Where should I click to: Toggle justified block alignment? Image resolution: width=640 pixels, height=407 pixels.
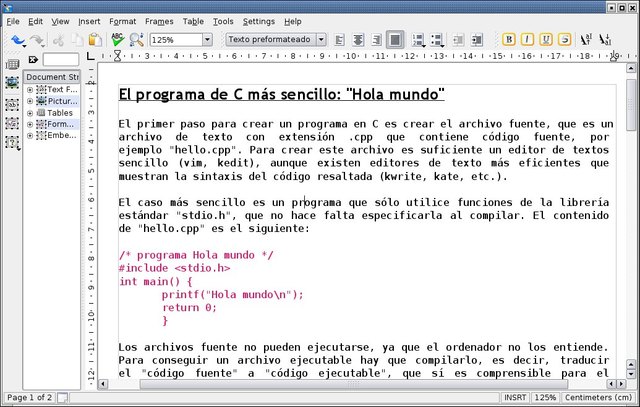pyautogui.click(x=395, y=40)
